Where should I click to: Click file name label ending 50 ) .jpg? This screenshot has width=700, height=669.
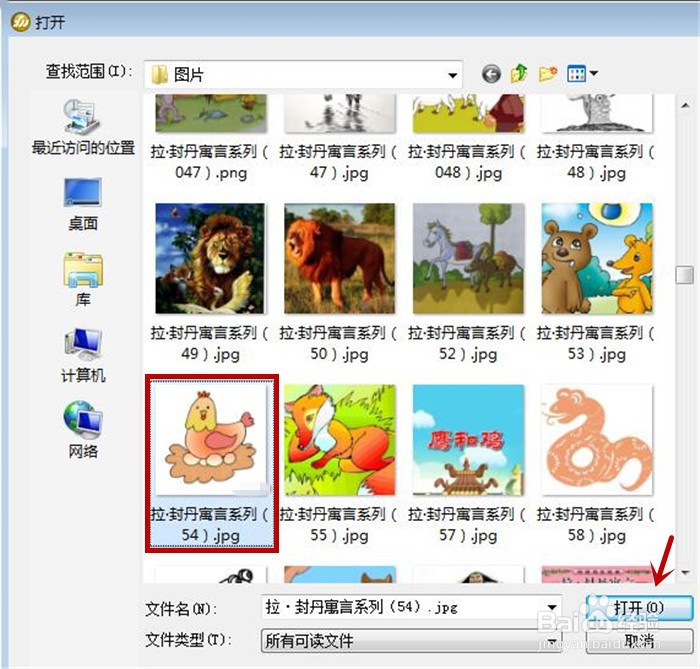pos(339,343)
